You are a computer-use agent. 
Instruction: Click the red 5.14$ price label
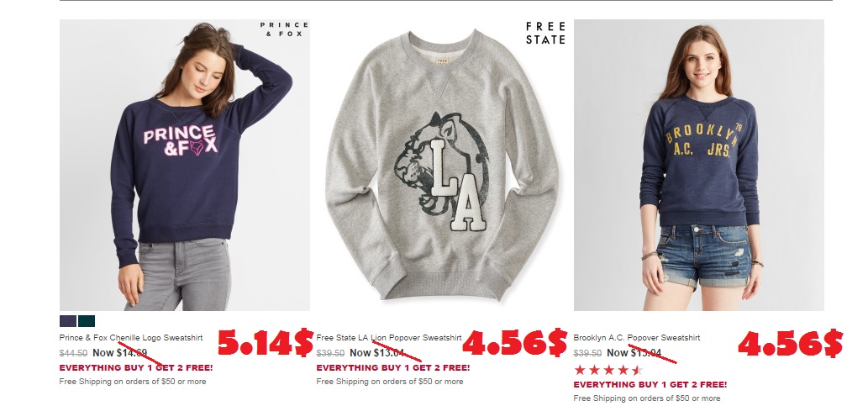coord(266,344)
